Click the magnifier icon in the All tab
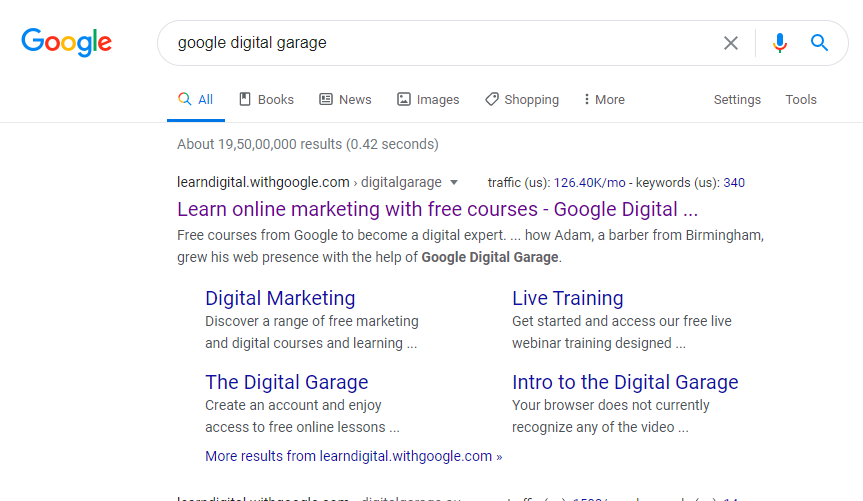This screenshot has width=863, height=501. [184, 99]
